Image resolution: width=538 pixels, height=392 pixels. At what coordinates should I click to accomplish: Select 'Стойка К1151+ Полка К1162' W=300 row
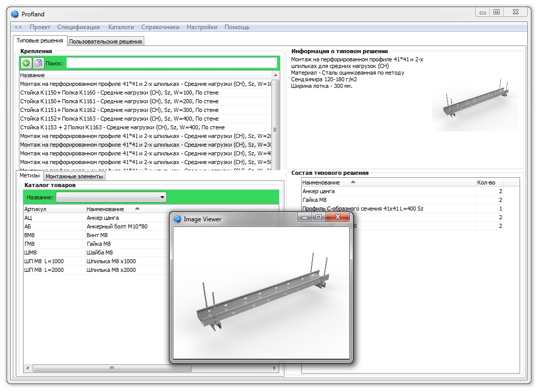[x=145, y=110]
